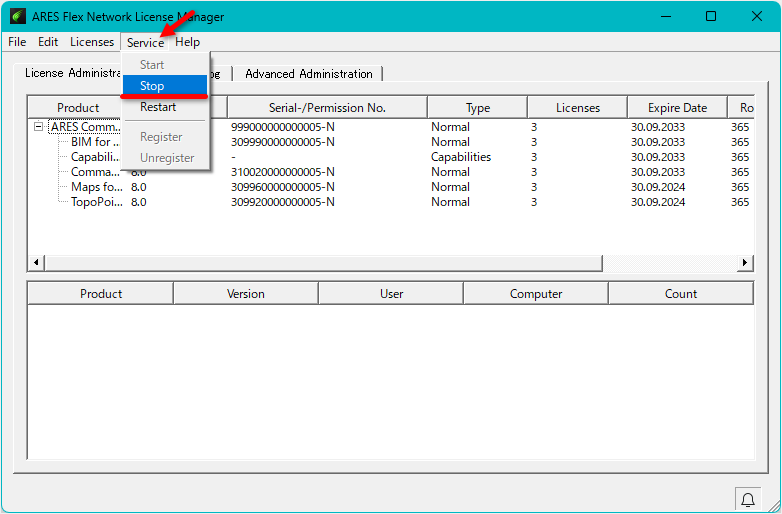Sort by Type column header

pyautogui.click(x=477, y=108)
